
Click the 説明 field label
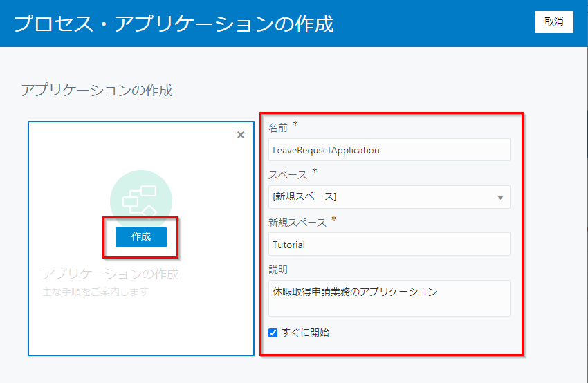(x=278, y=268)
